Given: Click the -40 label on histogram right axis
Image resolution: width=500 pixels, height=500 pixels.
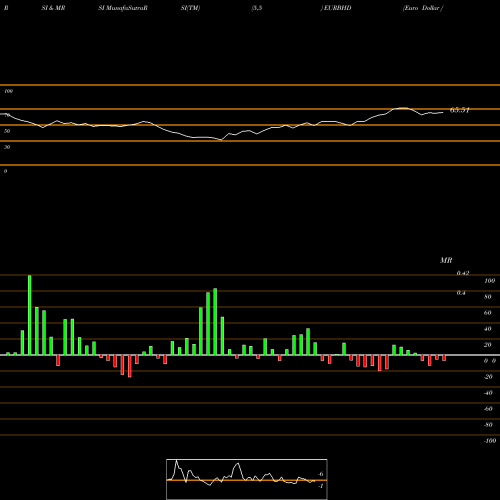Looking at the screenshot, I should [488, 393].
